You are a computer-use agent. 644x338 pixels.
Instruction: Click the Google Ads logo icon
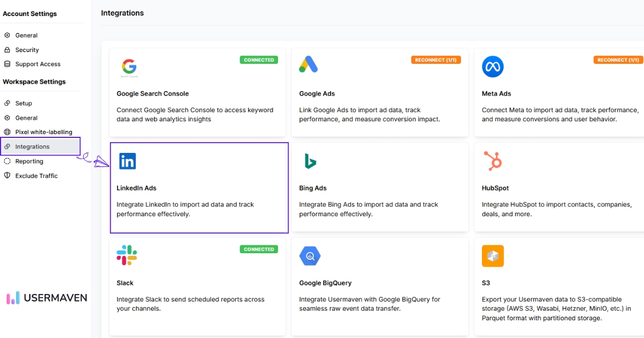309,65
